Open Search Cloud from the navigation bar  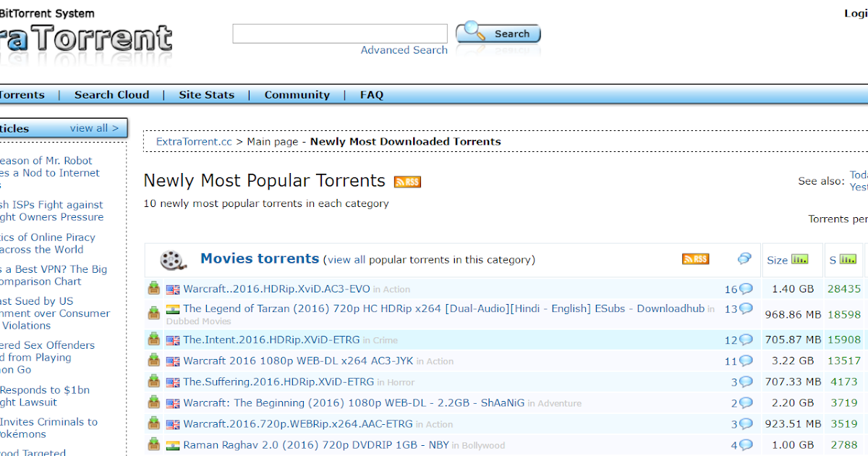tap(111, 94)
